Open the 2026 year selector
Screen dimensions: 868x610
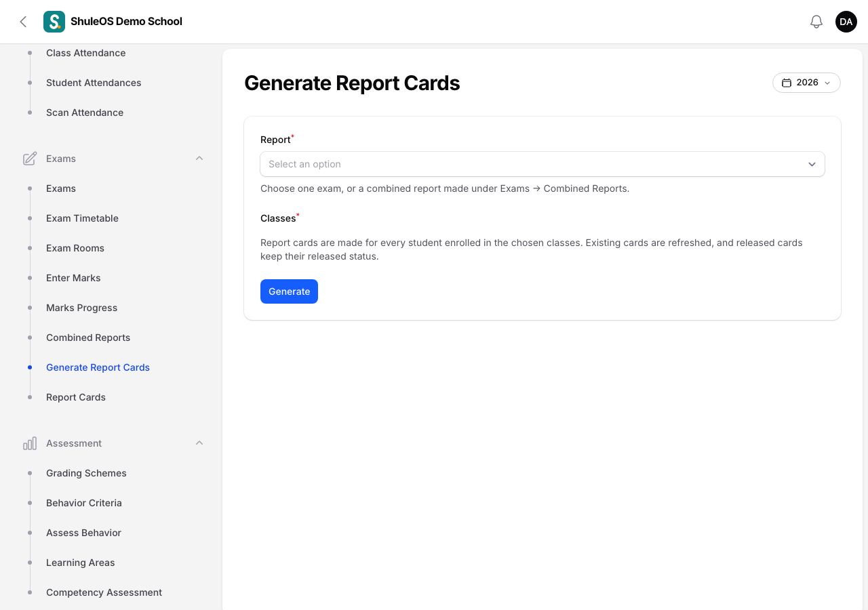point(806,83)
